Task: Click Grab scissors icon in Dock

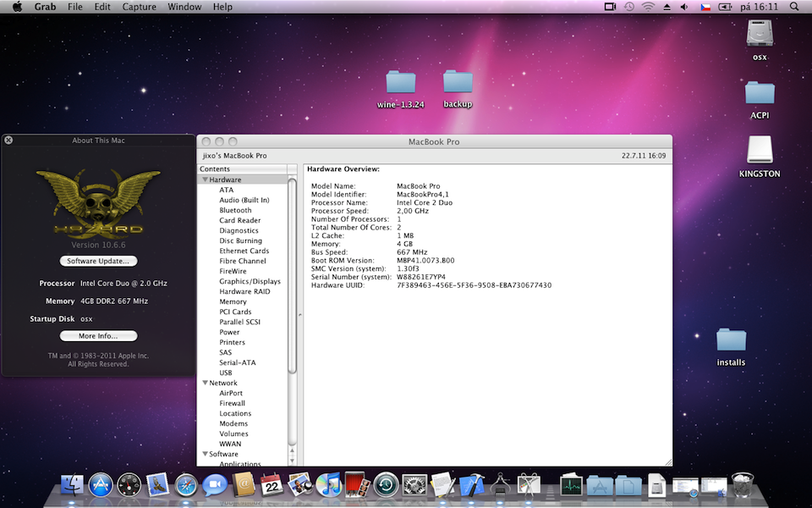Action: tap(528, 485)
